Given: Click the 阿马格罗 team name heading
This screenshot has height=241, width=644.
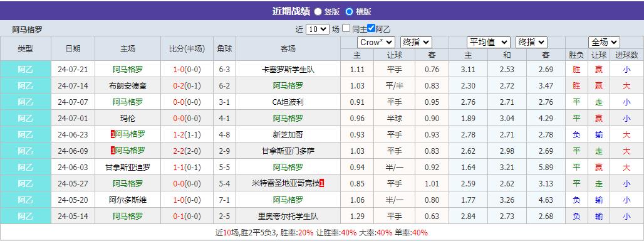Looking at the screenshot, I should tap(27, 29).
